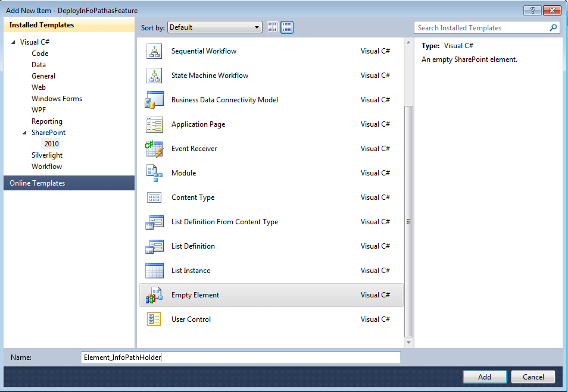This screenshot has height=392, width=568.
Task: Select the Visual C# root node
Action: pos(35,42)
